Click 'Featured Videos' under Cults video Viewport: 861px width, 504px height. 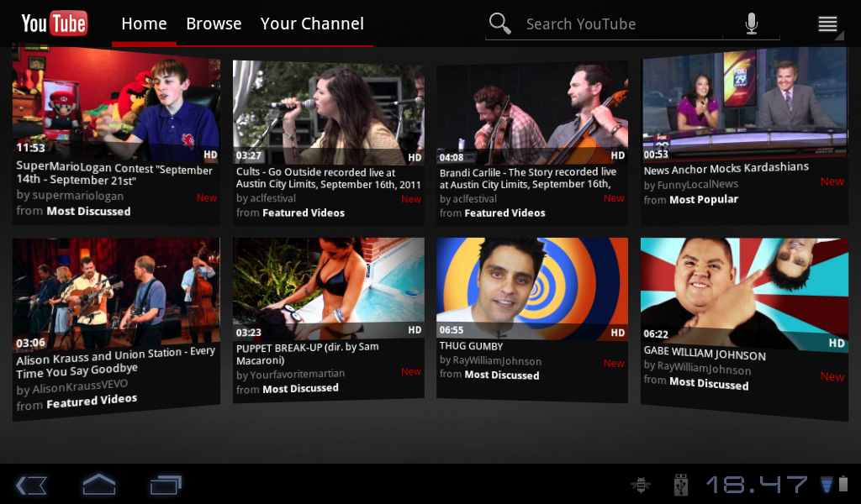click(x=304, y=213)
